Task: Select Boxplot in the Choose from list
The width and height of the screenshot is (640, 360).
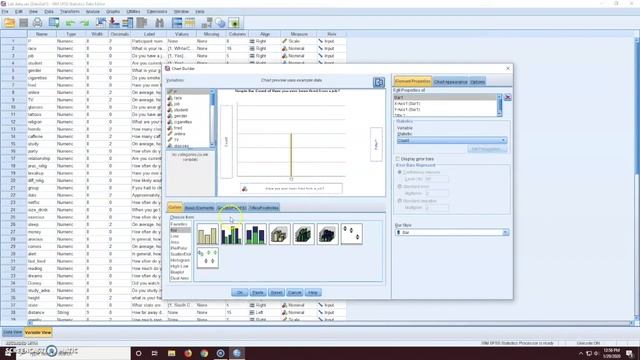Action: (x=178, y=272)
